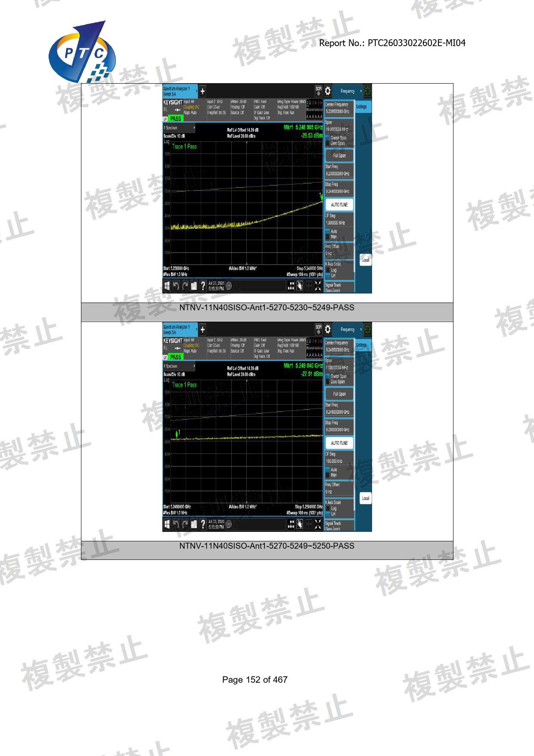Open the 1 Spectrum dropdown in the 5249~5250 capture
Screen dimensions: 534x756
tap(180, 366)
